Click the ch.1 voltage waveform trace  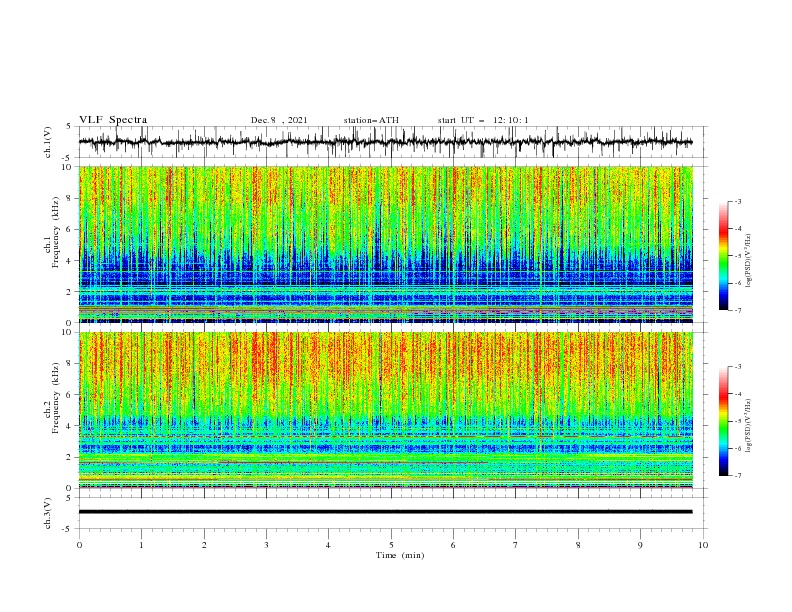(385, 142)
